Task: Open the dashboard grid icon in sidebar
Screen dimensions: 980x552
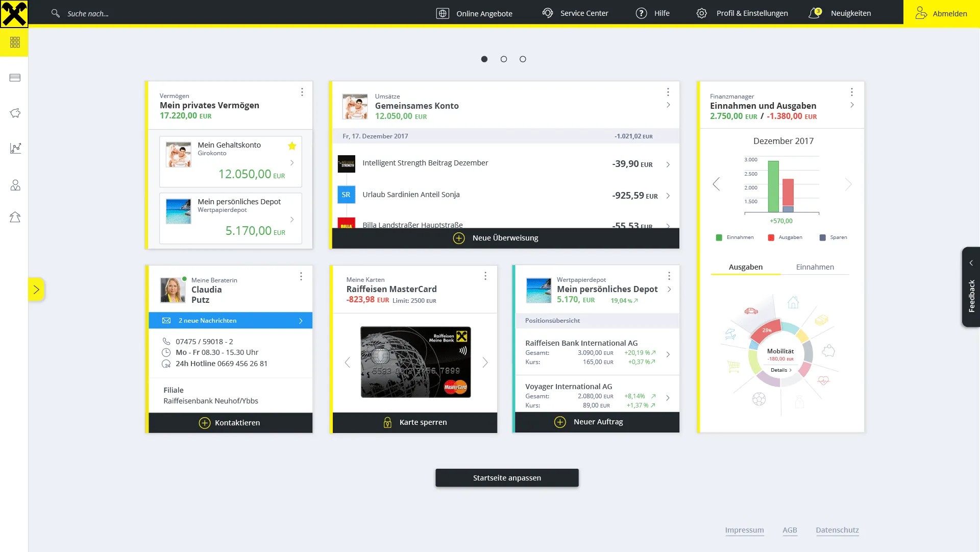Action: click(15, 42)
